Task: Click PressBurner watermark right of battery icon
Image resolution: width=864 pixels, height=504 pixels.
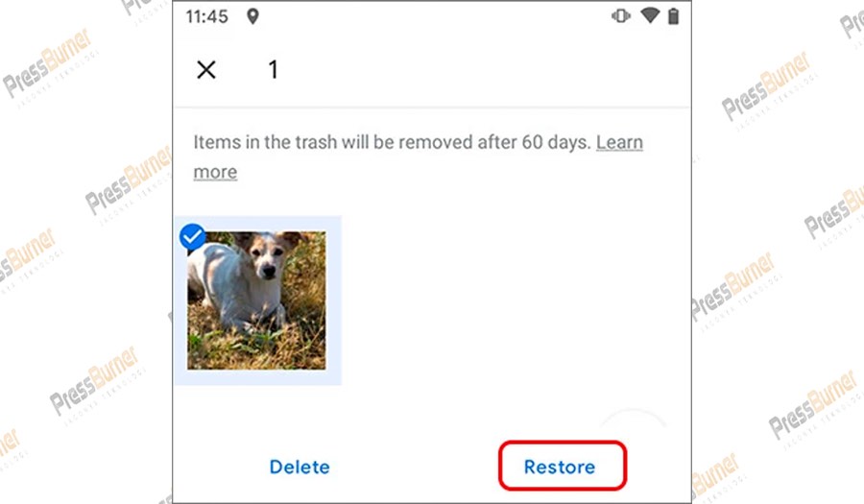Action: tap(767, 87)
